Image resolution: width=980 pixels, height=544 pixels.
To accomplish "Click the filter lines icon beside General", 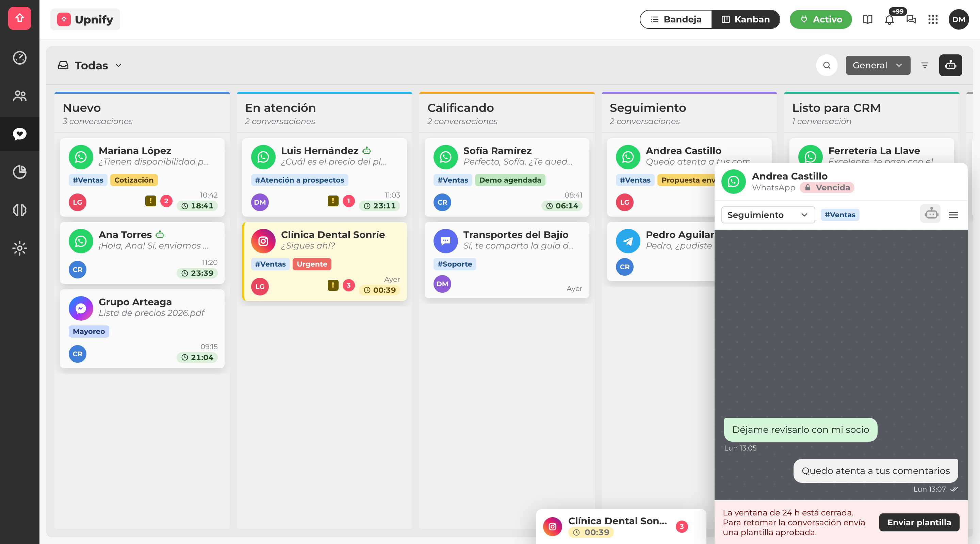I will click(x=925, y=65).
